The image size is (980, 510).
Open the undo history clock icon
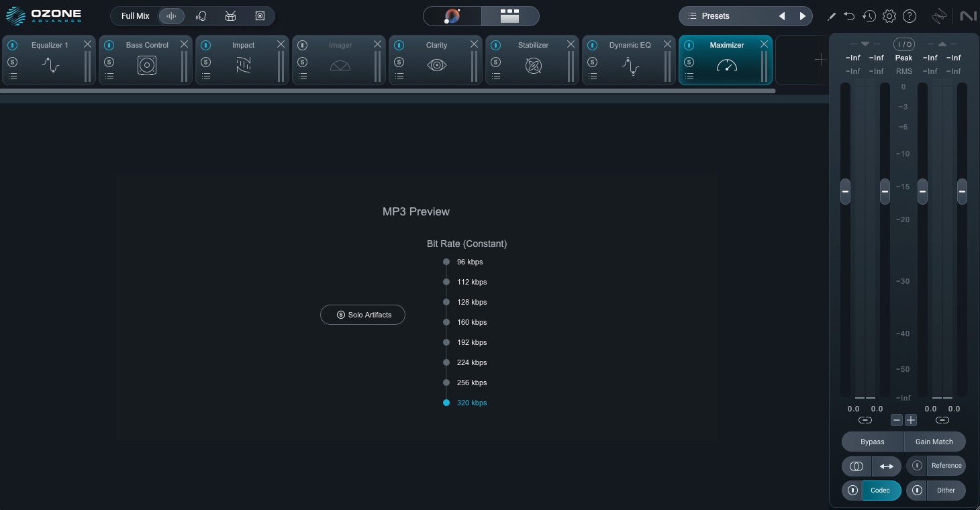tap(869, 16)
